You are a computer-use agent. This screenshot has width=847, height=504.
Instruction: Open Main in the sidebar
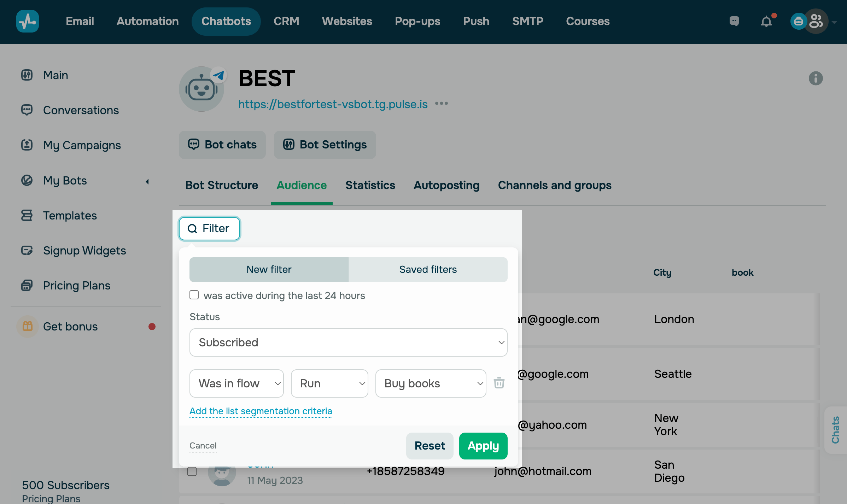pyautogui.click(x=56, y=75)
